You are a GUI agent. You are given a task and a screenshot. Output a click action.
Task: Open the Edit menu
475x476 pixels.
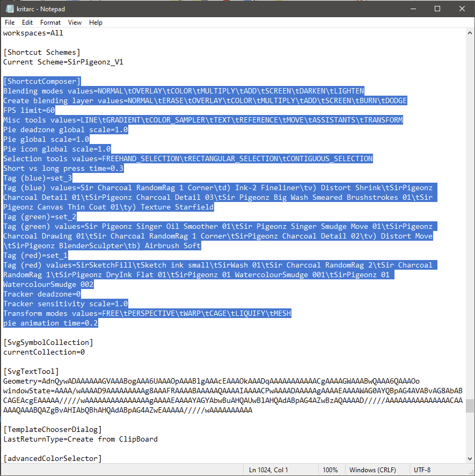coord(27,23)
